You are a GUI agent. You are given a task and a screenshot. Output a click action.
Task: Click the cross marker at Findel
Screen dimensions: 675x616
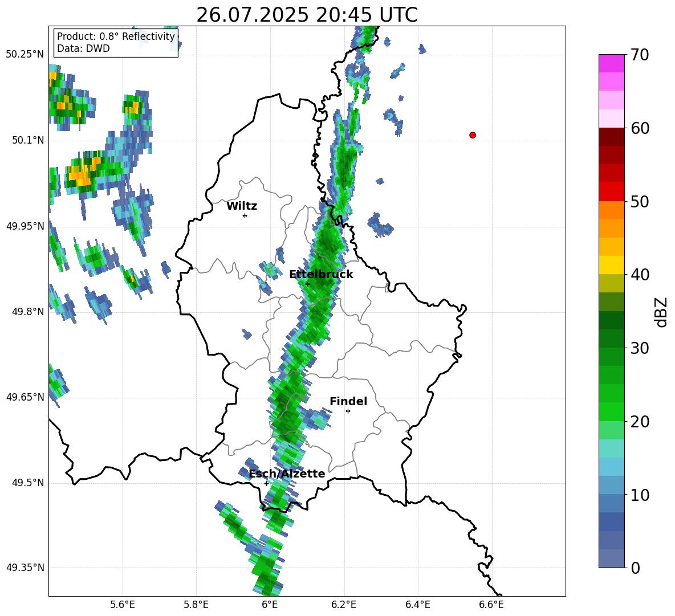(348, 411)
